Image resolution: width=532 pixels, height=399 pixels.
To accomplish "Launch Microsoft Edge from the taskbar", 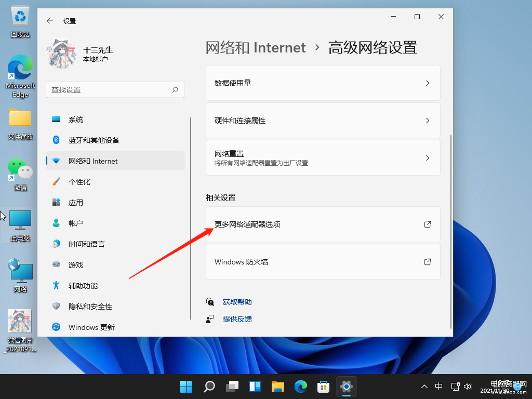I will click(301, 387).
